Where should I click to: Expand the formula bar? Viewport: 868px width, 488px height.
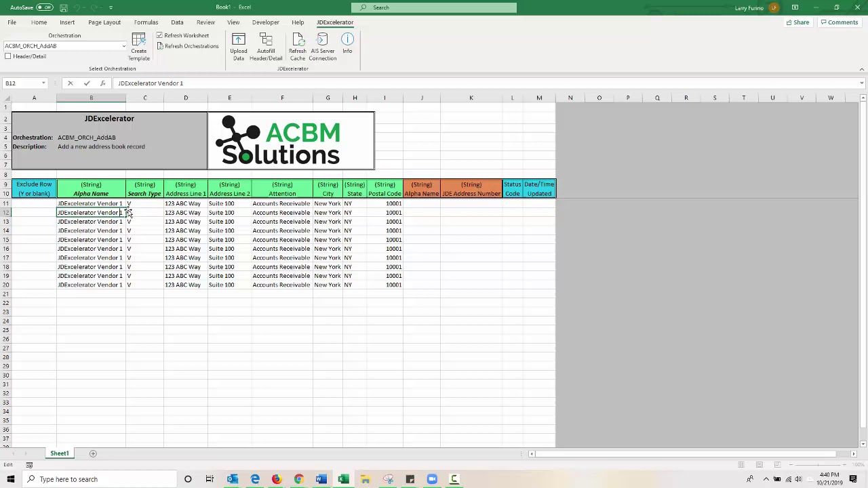point(861,83)
